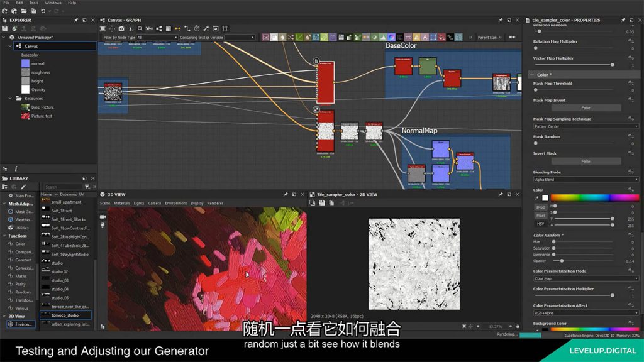Image resolution: width=644 pixels, height=362 pixels.
Task: Open Filter by Node Type dropdown
Action: click(155, 38)
